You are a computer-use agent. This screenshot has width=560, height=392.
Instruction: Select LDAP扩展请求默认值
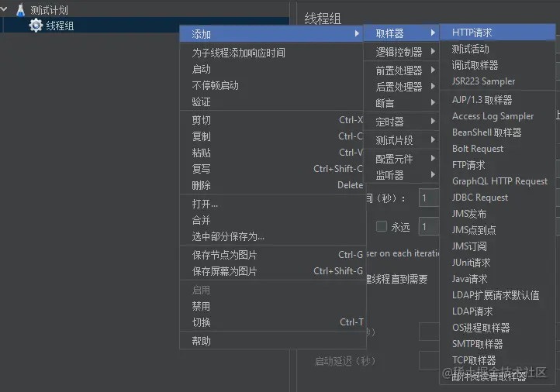(x=497, y=295)
